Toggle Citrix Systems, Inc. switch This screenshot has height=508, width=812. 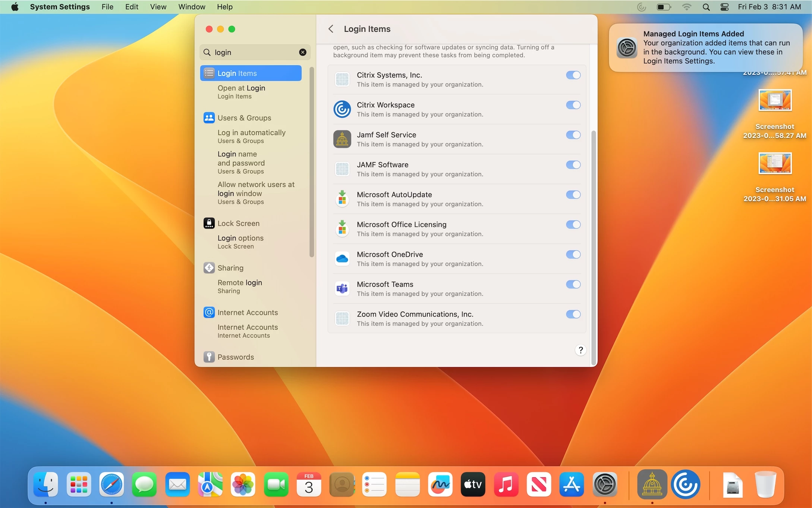click(x=573, y=75)
